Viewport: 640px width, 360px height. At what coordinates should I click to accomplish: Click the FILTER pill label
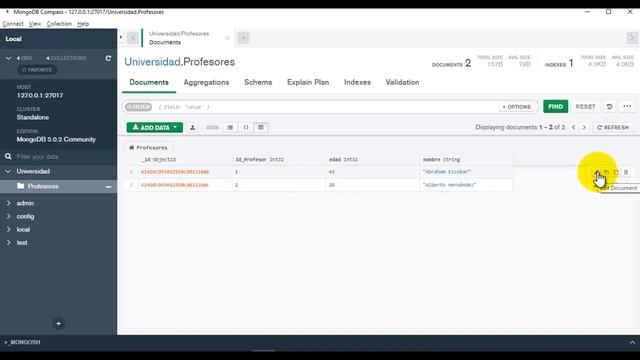click(x=138, y=107)
